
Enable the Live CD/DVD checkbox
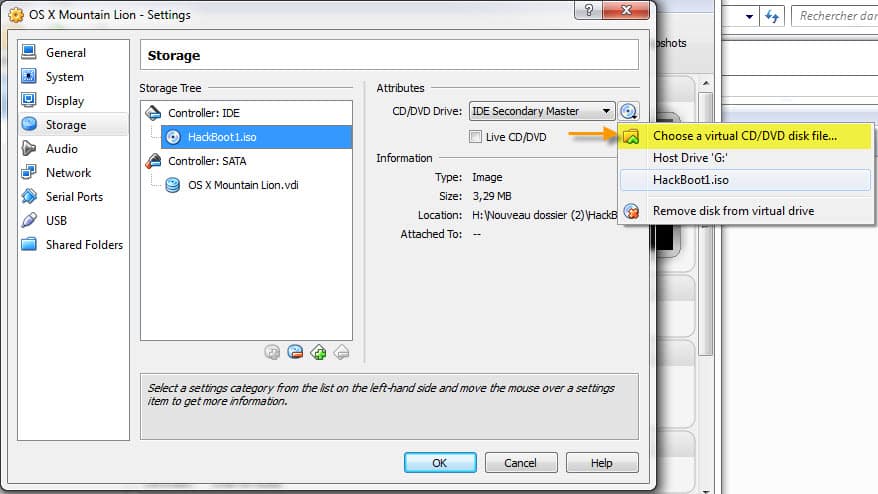point(475,137)
